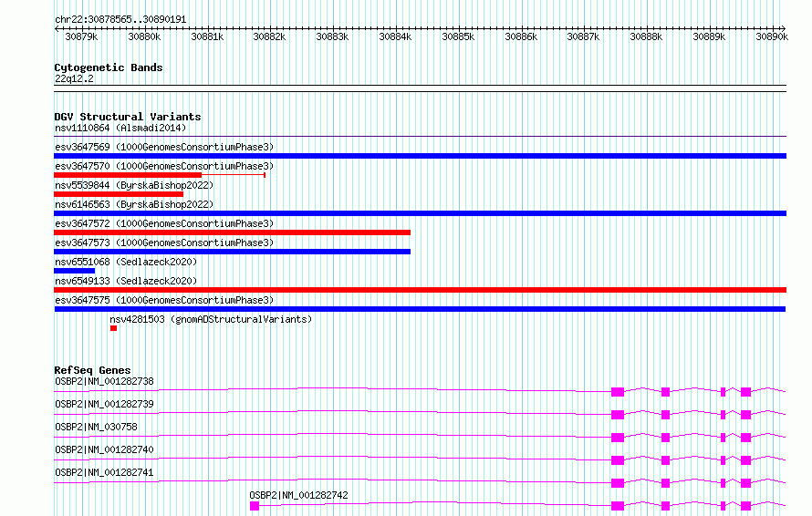
Task: Click the NM_001282739 exon near 30888k
Action: [x=665, y=415]
